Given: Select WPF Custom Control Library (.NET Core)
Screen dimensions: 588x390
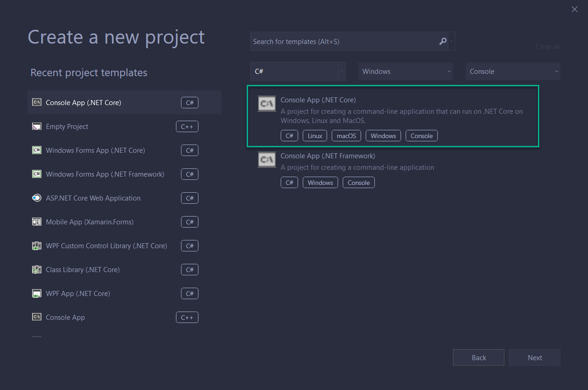Looking at the screenshot, I should point(124,245).
